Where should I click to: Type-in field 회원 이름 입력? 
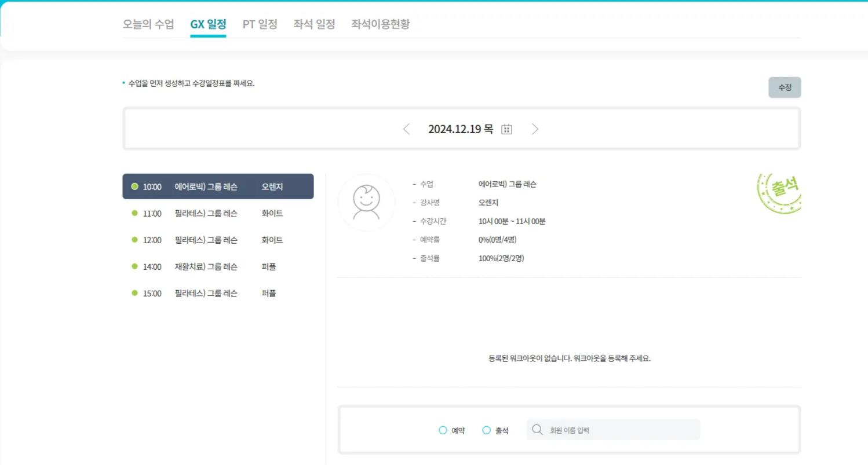613,430
